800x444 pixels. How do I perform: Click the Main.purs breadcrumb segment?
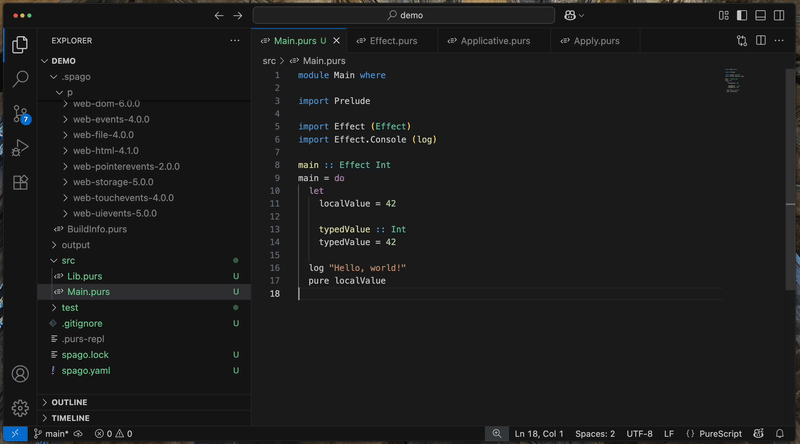point(318,61)
